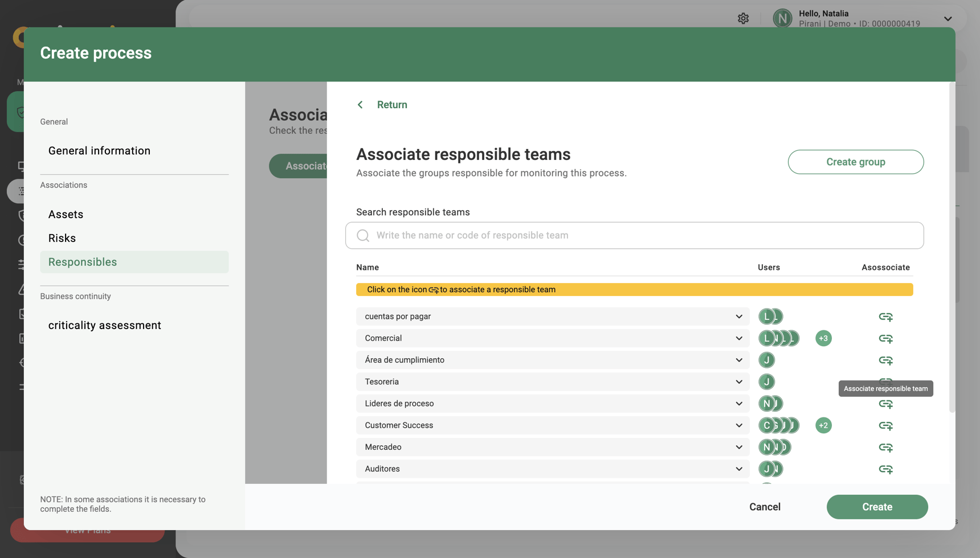Associate the Mercadeo responsible team
The width and height of the screenshot is (980, 558).
[885, 448]
